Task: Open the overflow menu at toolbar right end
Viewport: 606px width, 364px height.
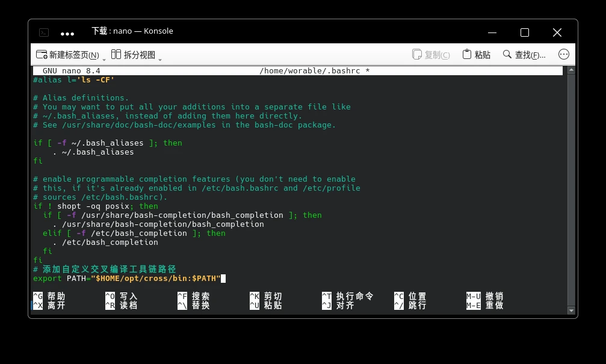Action: 564,54
